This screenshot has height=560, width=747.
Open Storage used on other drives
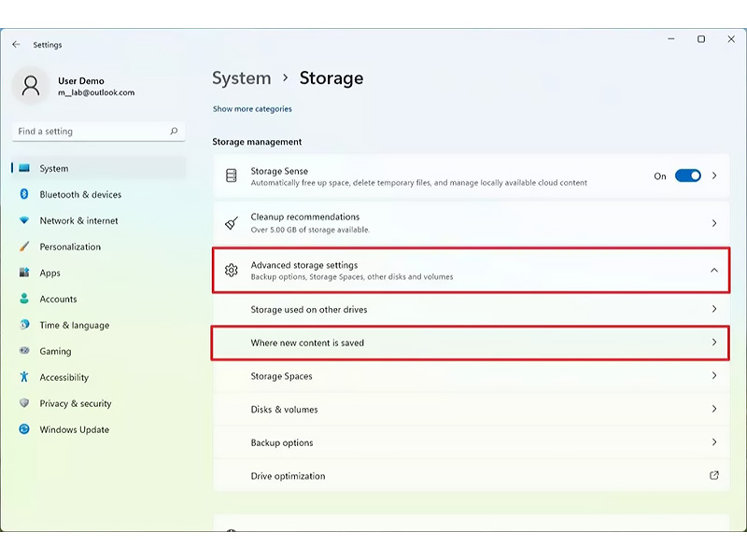pos(471,310)
